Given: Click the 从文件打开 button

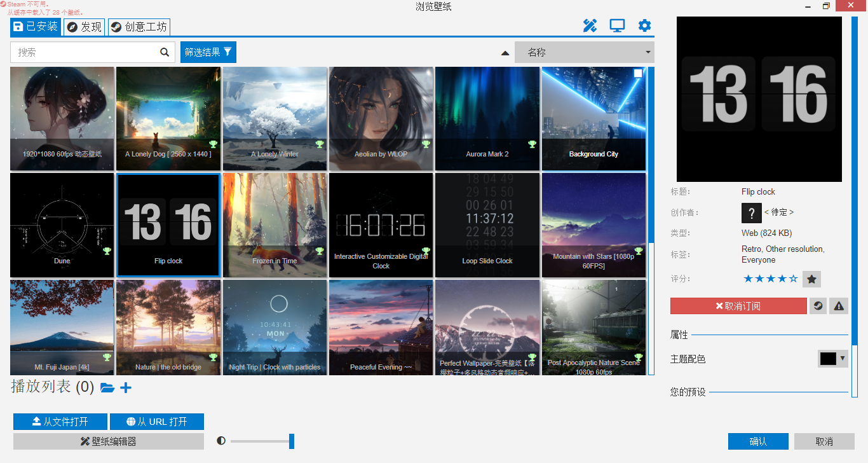Looking at the screenshot, I should coord(60,422).
